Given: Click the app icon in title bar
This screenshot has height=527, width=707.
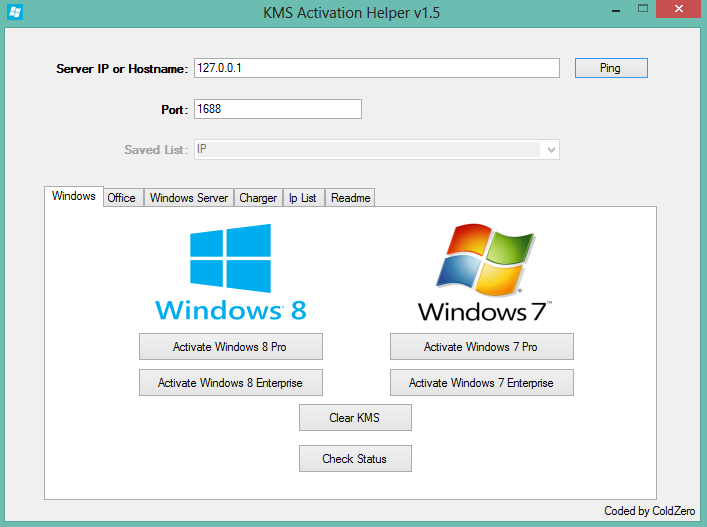Looking at the screenshot, I should (15, 12).
